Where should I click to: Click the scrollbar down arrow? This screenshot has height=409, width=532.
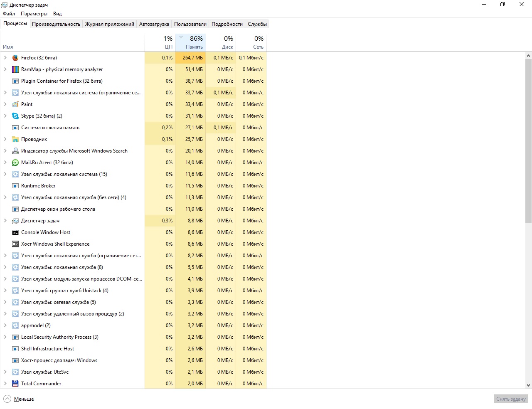528,385
